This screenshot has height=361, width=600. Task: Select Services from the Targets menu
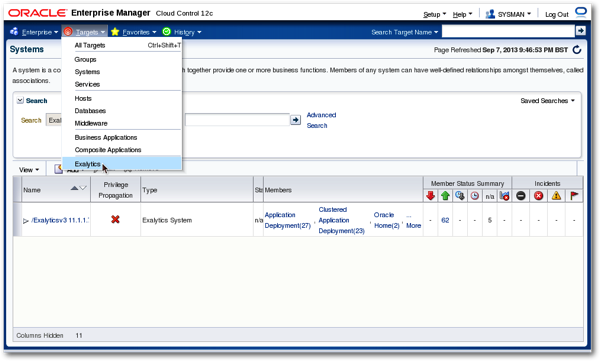tap(87, 84)
